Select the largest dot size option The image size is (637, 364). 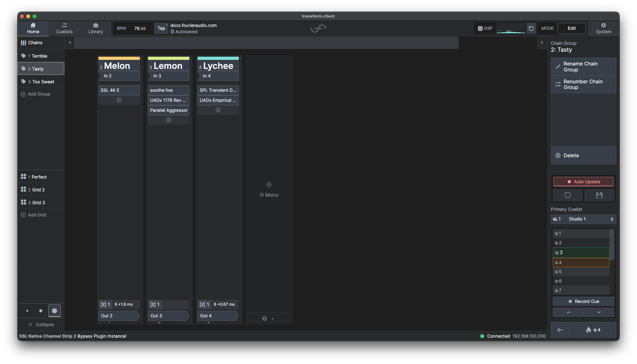55,311
